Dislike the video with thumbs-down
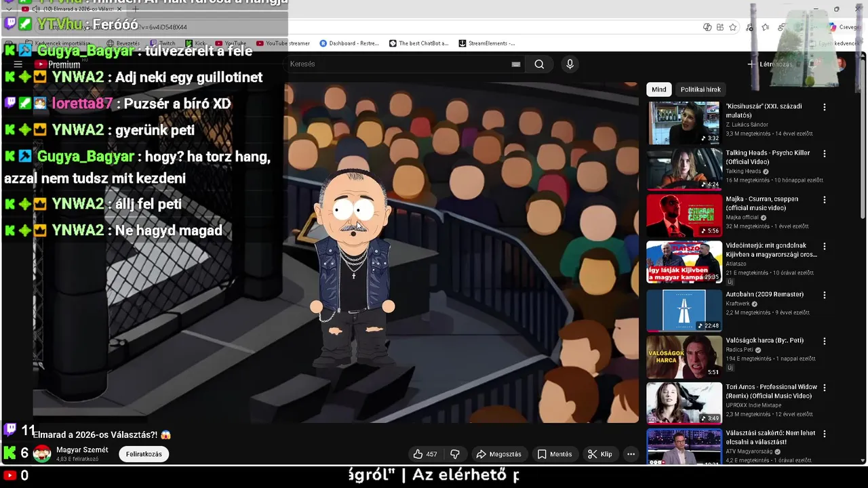Screen dimensions: 868x488 (455, 454)
